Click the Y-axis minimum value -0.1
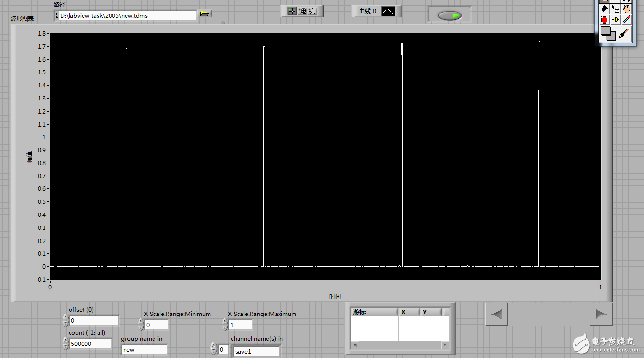This screenshot has height=358, width=644. pos(41,279)
